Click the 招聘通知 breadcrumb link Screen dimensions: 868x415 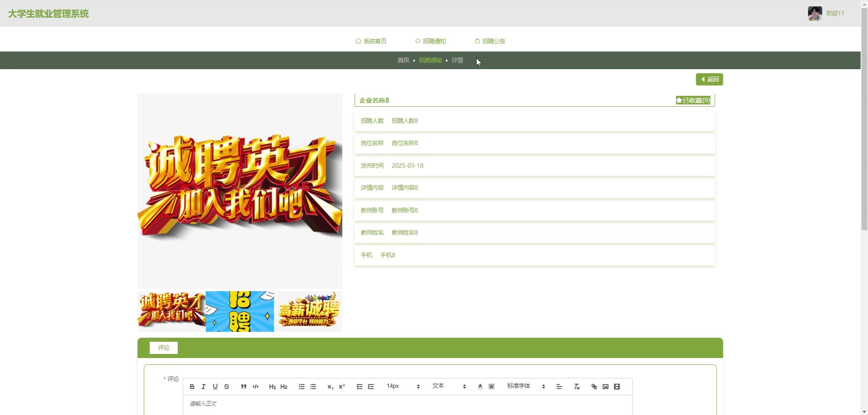pyautogui.click(x=430, y=60)
